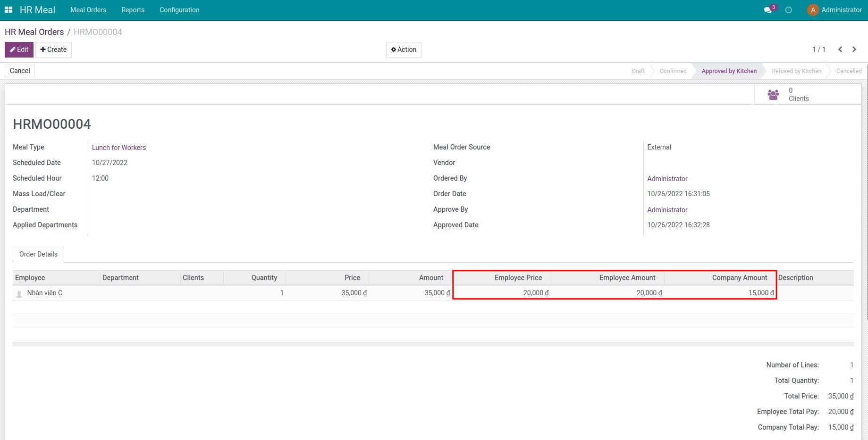Image resolution: width=868 pixels, height=440 pixels.
Task: Click the Clients people icon
Action: pos(773,94)
